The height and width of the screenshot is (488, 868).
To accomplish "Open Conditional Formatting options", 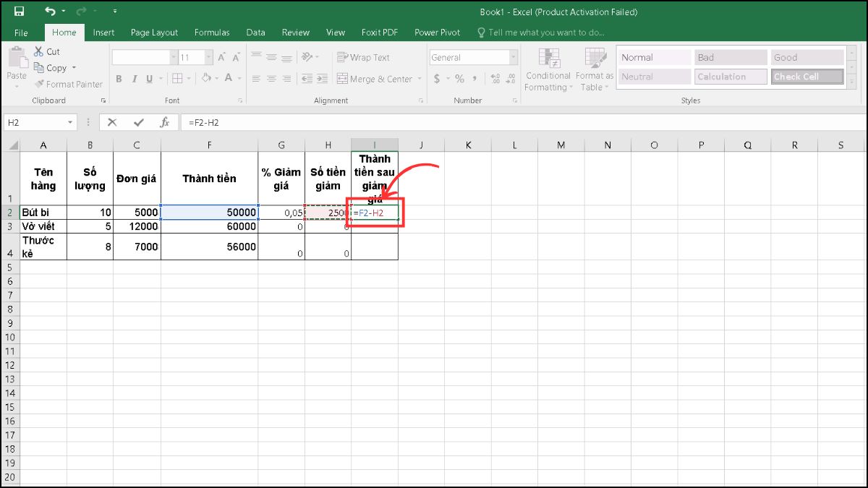I will [548, 69].
